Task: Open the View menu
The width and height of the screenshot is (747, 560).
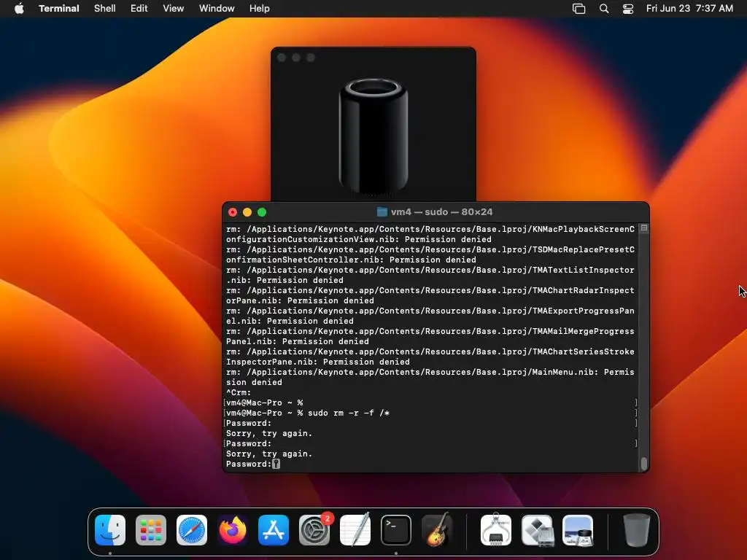Action: coord(174,9)
